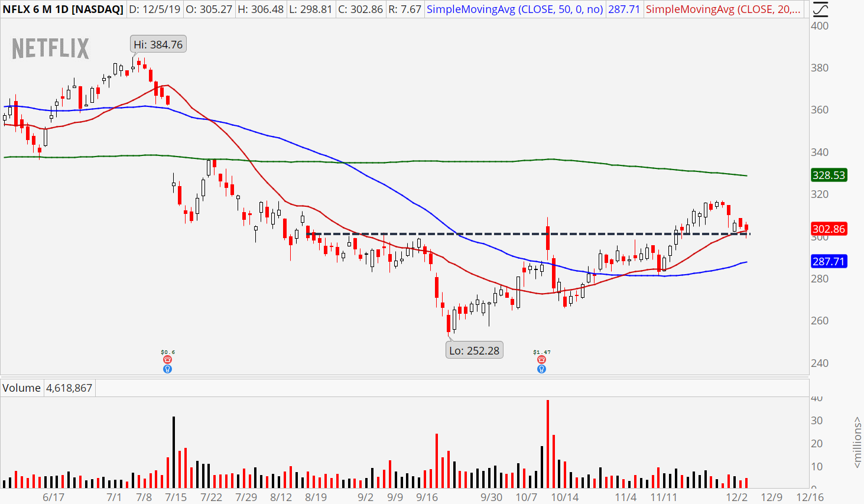864x504 pixels.
Task: Click the blue SimpleMovingAvg (CLOSE, 50, 0, no) label
Action: click(x=515, y=9)
